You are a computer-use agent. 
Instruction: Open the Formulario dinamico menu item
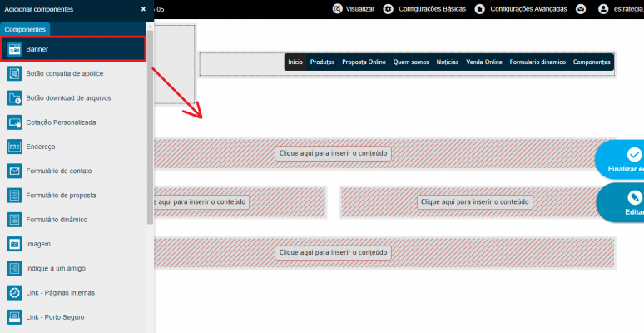click(x=537, y=62)
